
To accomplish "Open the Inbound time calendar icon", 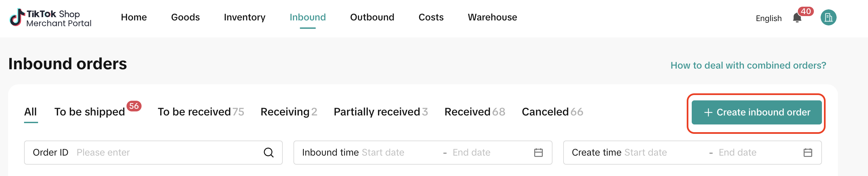I will [538, 153].
